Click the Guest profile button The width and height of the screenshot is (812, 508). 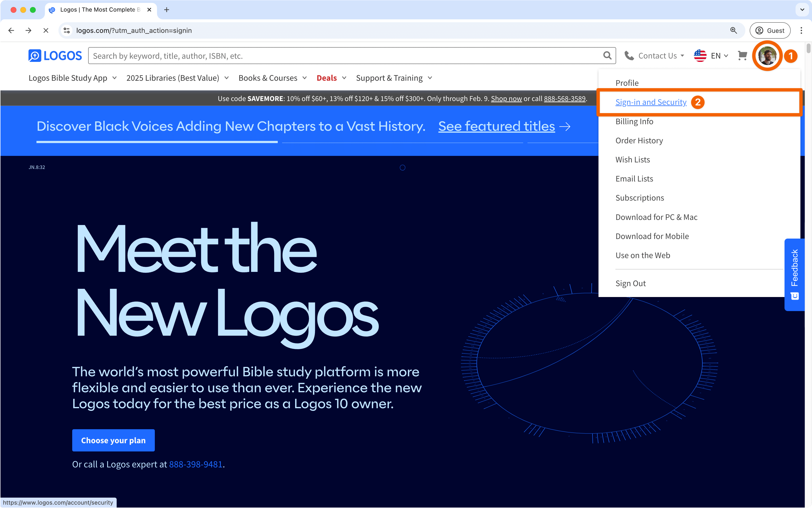(770, 31)
